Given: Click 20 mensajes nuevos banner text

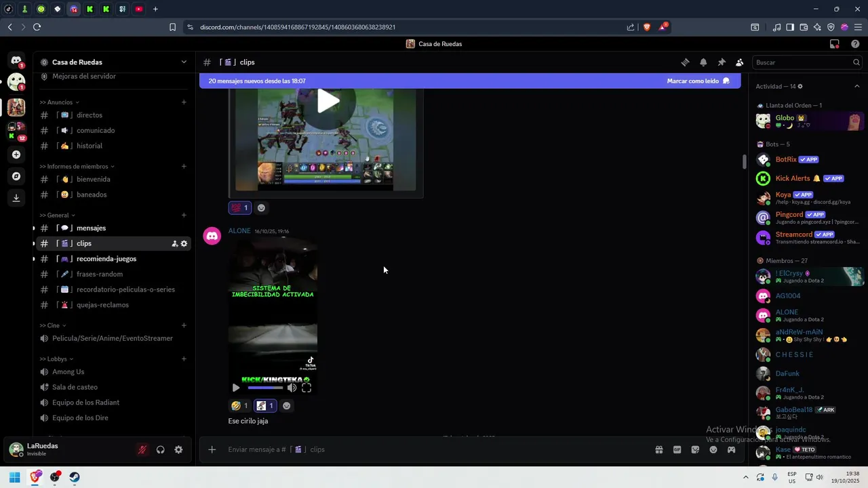Looking at the screenshot, I should click(x=257, y=81).
